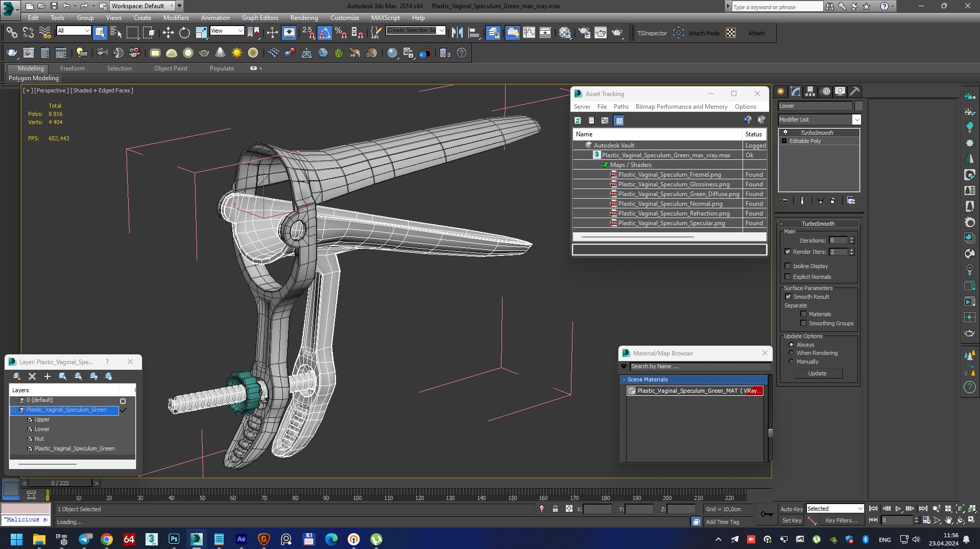Open the Modifiers menu
This screenshot has width=980, height=549.
(x=176, y=17)
